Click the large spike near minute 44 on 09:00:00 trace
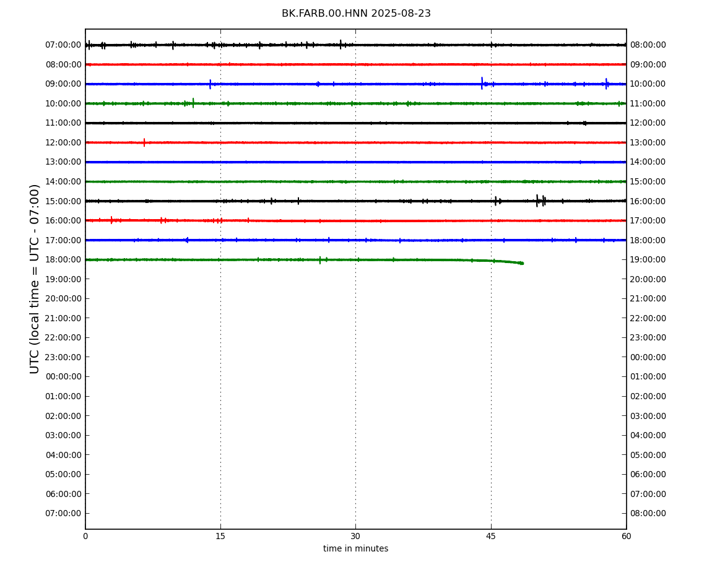 click(x=482, y=83)
